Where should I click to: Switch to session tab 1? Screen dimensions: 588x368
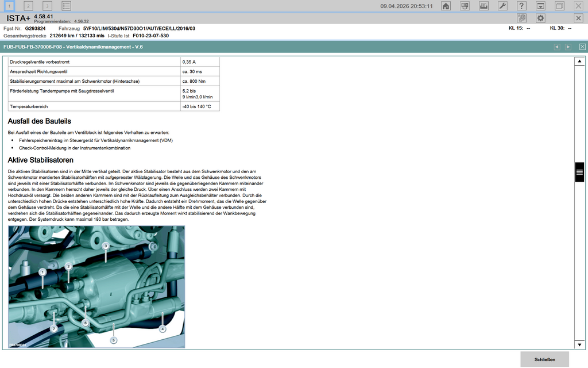(x=10, y=6)
